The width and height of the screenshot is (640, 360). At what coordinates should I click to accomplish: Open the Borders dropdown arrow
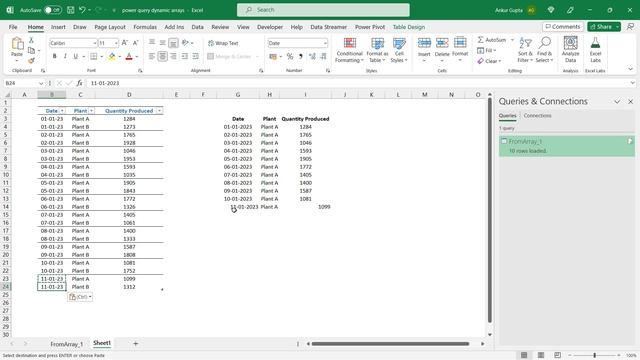102,57
